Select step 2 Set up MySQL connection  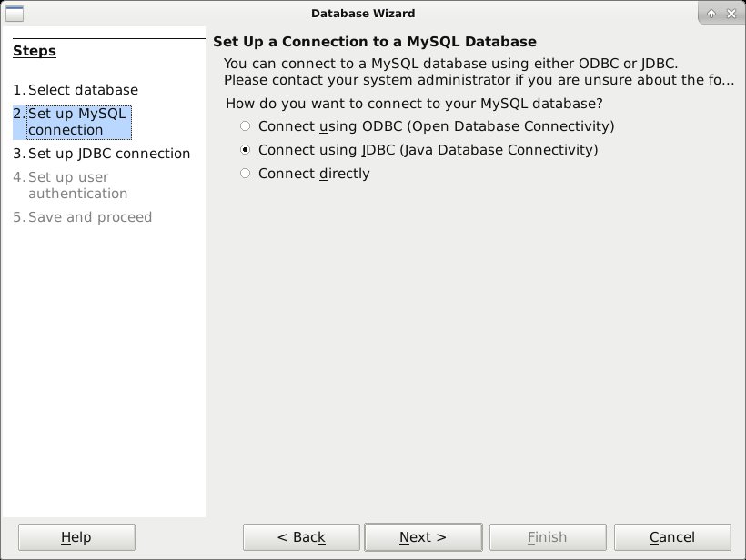pos(74,121)
